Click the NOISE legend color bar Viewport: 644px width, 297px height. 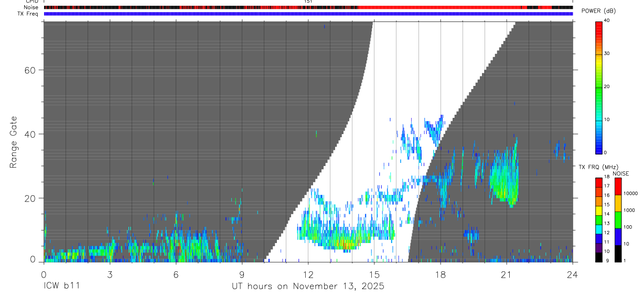click(618, 219)
